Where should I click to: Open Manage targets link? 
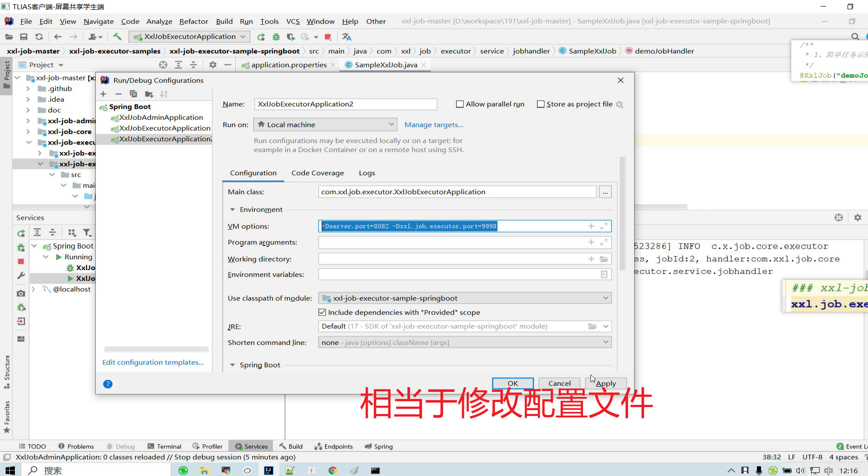[434, 125]
